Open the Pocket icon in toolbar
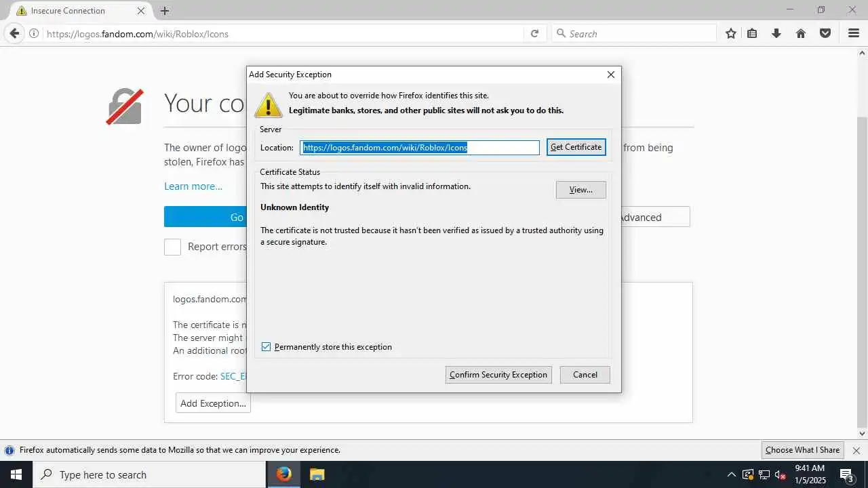 [x=825, y=33]
